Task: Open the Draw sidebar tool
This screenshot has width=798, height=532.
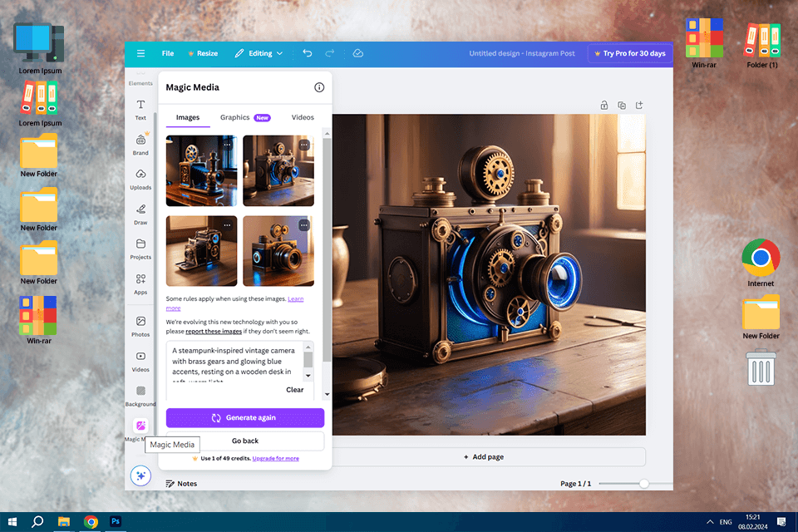Action: coord(140,214)
